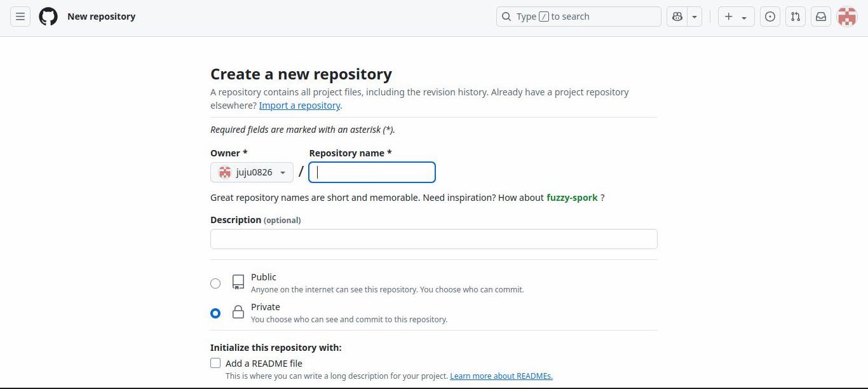Open the GitHub Copilot chat icon
This screenshot has width=868, height=389.
(x=677, y=17)
